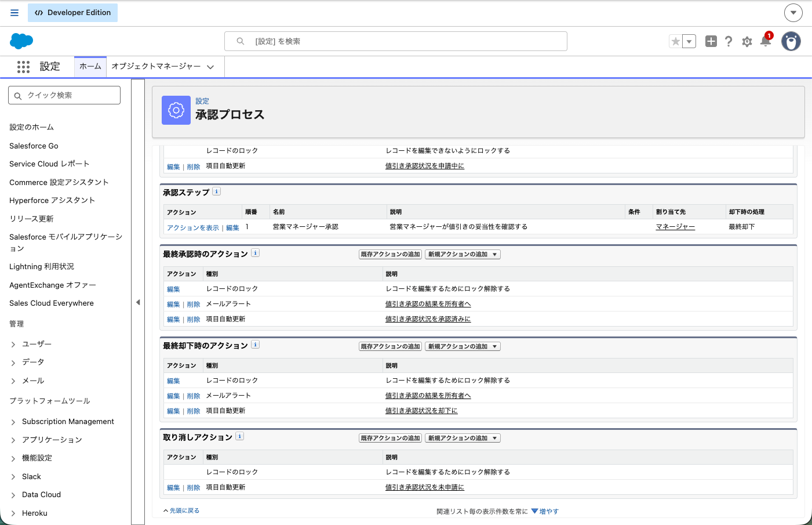
Task: Click the 承認プロセス gear header icon
Action: coord(176,110)
